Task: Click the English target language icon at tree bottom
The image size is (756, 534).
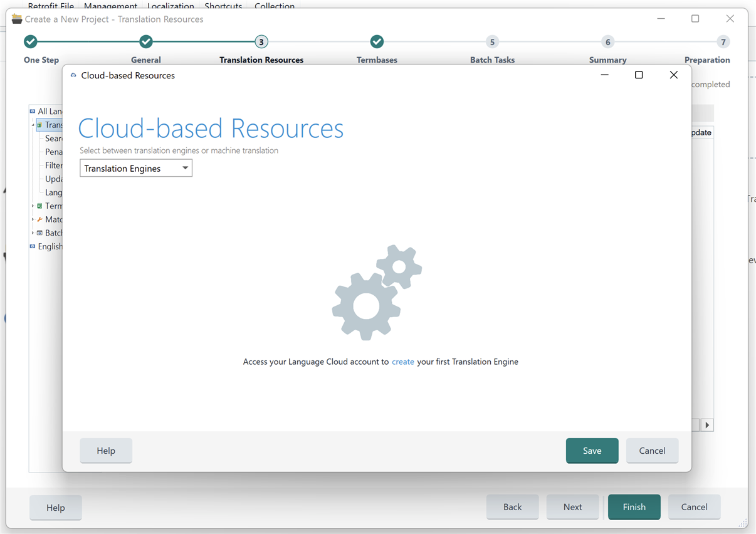Action: pyautogui.click(x=32, y=246)
